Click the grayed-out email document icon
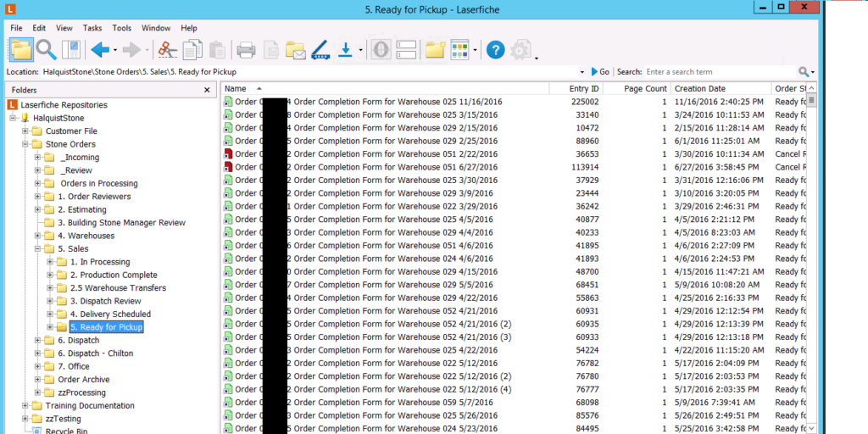Screen dimensions: 868x434 click(x=271, y=50)
